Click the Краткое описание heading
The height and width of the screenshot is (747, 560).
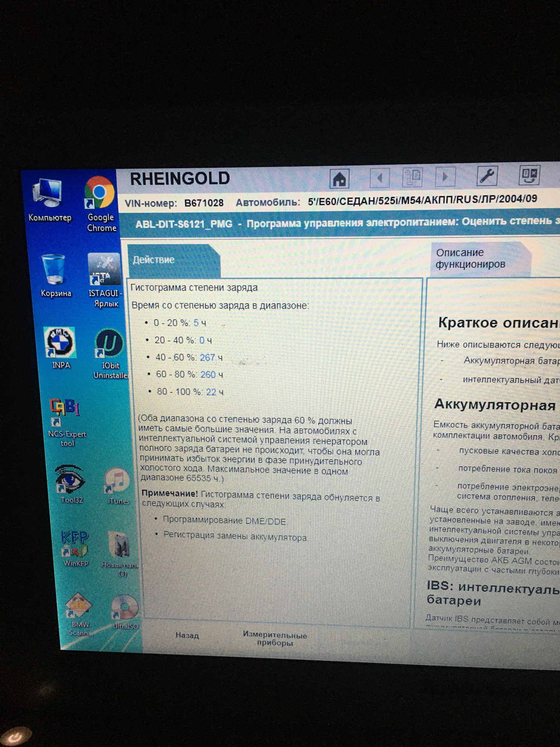[x=499, y=323]
